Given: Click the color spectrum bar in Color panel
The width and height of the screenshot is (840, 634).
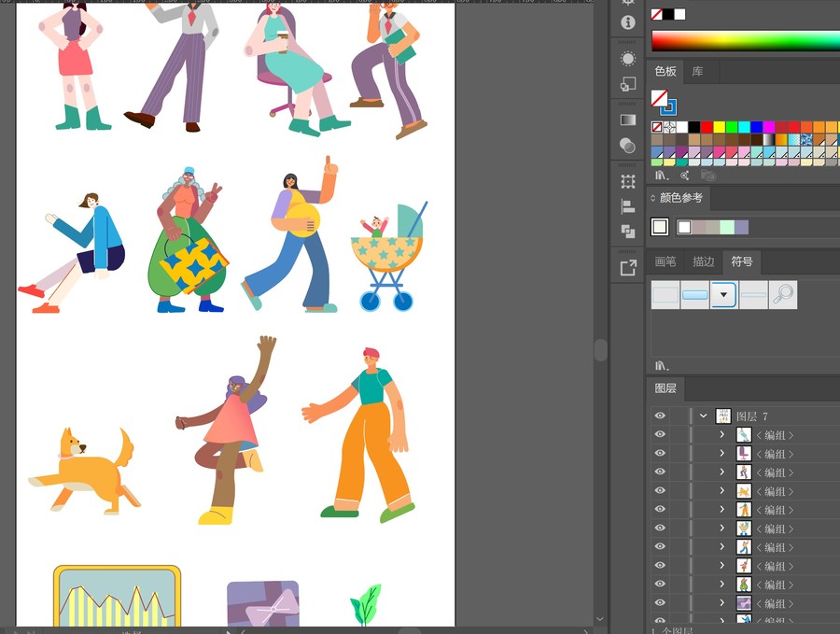Looking at the screenshot, I should [746, 41].
